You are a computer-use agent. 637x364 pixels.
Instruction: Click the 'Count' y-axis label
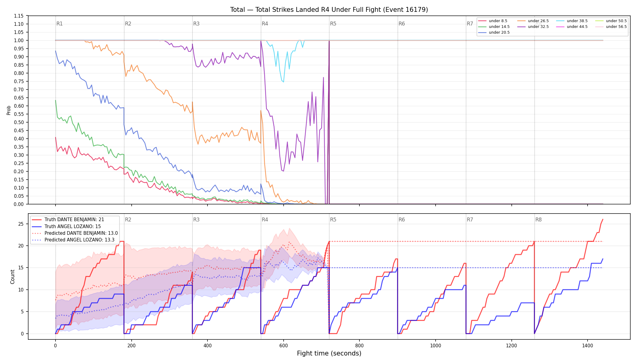12,277
